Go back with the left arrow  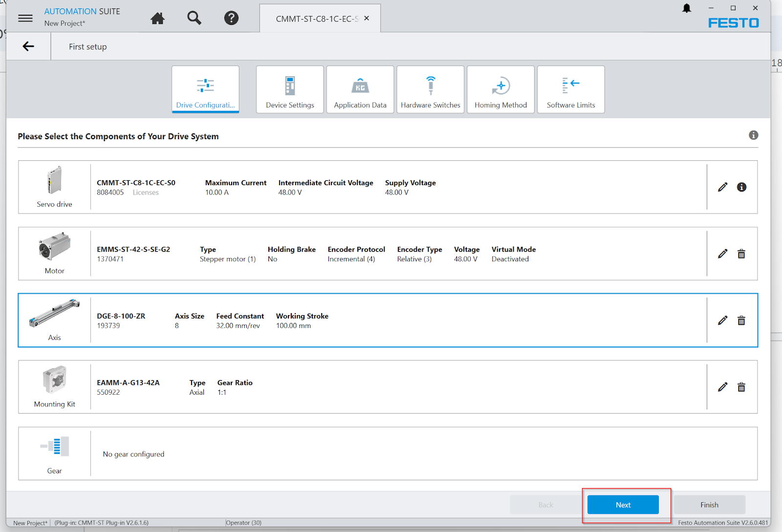coord(28,46)
